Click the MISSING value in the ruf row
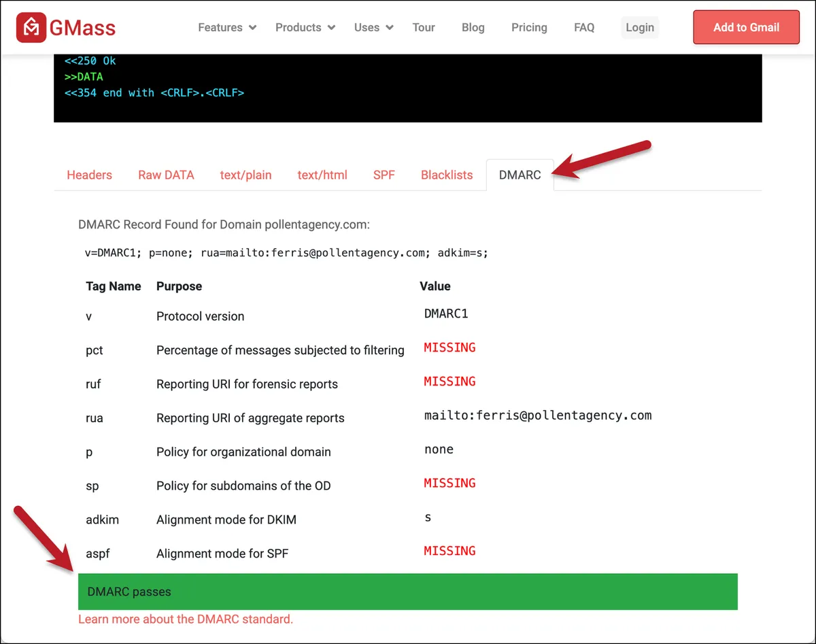The width and height of the screenshot is (816, 644). coord(449,382)
